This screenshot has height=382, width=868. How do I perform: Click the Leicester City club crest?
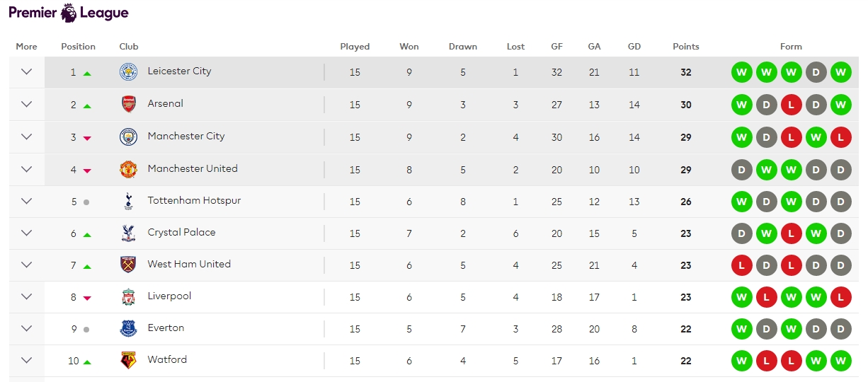128,71
